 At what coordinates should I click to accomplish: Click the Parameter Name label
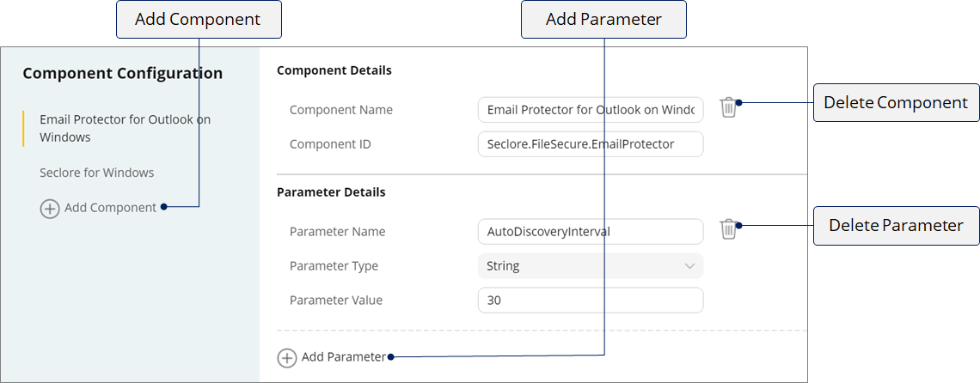coord(338,232)
